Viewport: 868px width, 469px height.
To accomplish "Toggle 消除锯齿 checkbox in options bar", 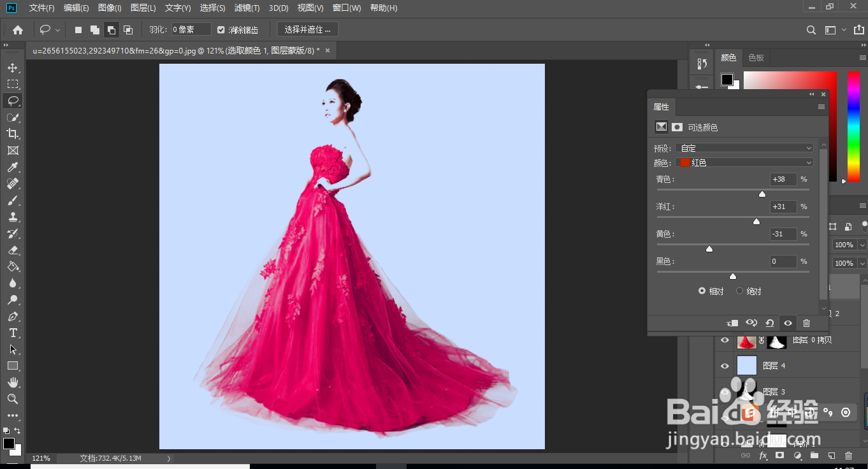I will [x=220, y=29].
